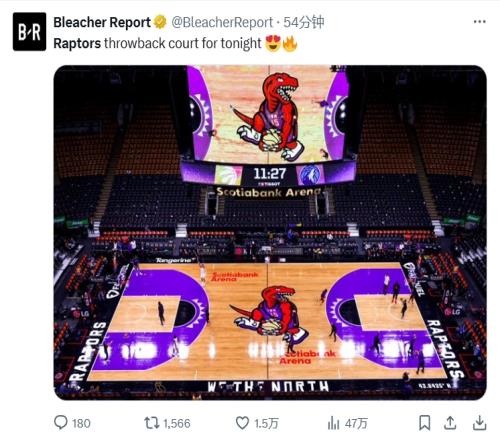Click the 1,566 retweet count
The width and height of the screenshot is (500, 440).
coord(177,424)
